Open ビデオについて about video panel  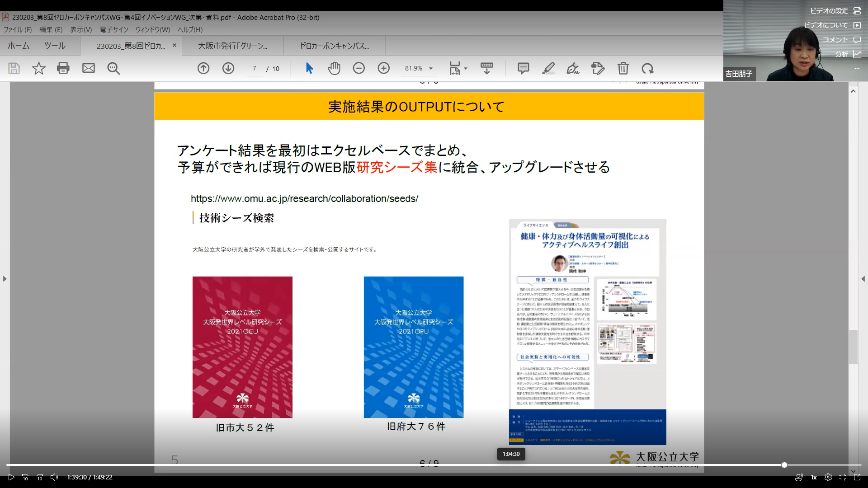point(832,25)
